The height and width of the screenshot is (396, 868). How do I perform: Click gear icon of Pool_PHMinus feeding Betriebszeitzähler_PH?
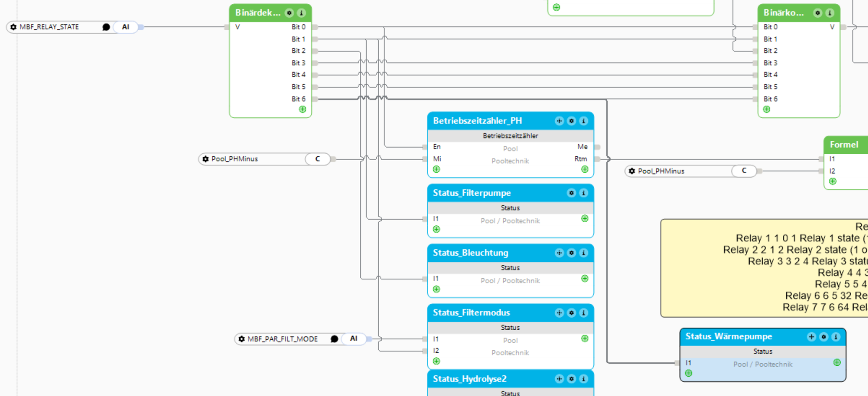coord(205,159)
